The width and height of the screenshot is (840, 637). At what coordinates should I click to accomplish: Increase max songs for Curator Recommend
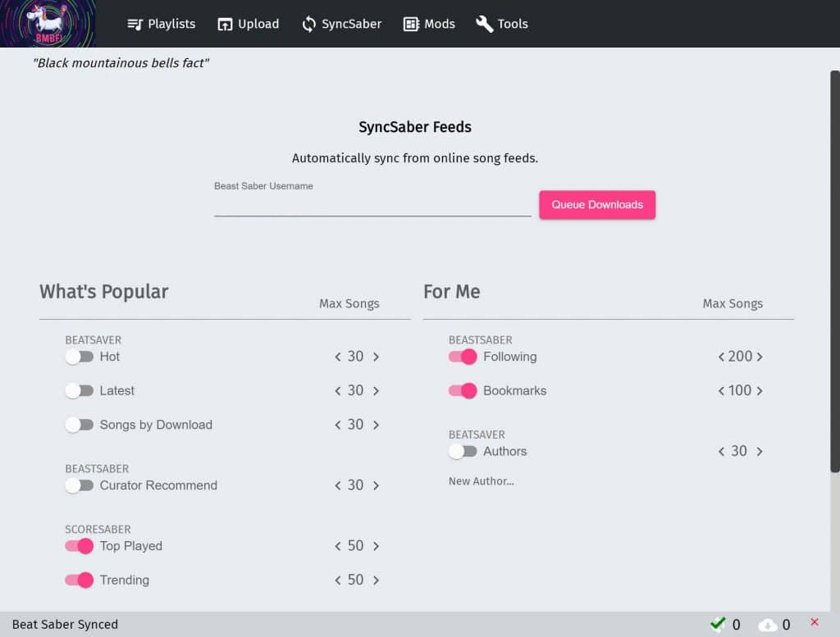tap(376, 485)
